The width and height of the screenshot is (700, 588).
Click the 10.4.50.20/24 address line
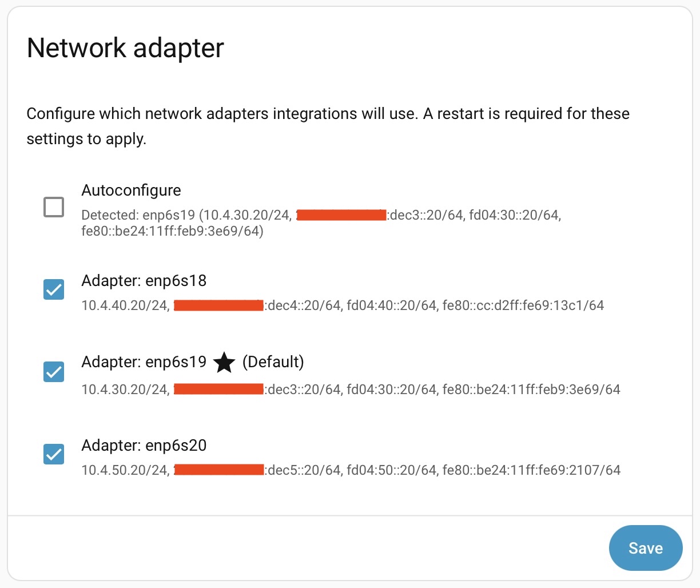click(x=125, y=470)
